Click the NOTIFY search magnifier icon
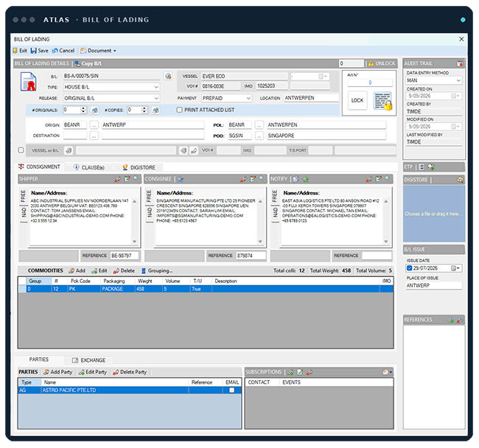479x448 pixels. (388, 179)
